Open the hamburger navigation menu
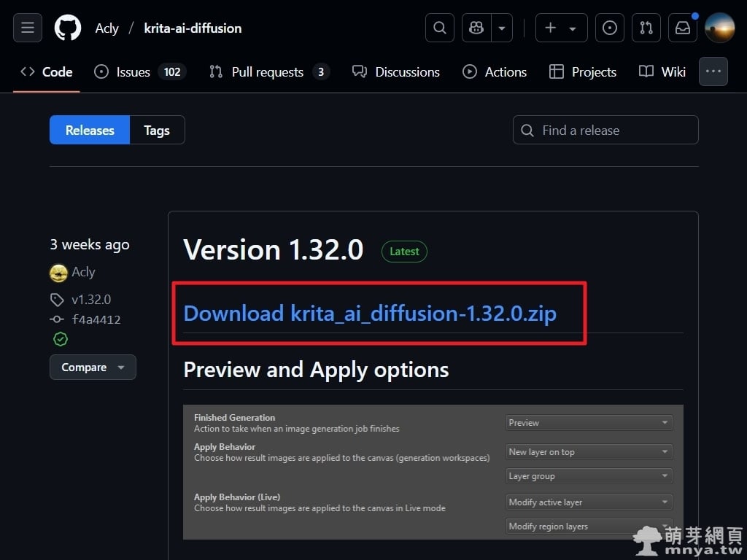The height and width of the screenshot is (560, 747). tap(28, 28)
